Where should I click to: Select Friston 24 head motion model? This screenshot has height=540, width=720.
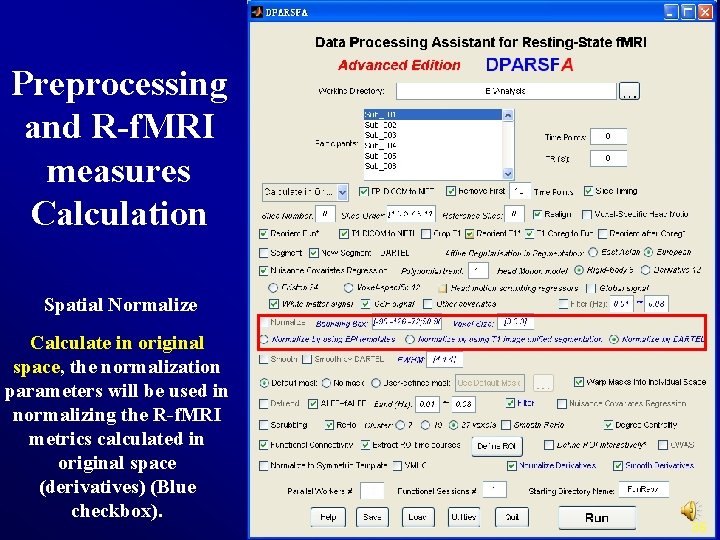[x=273, y=288]
